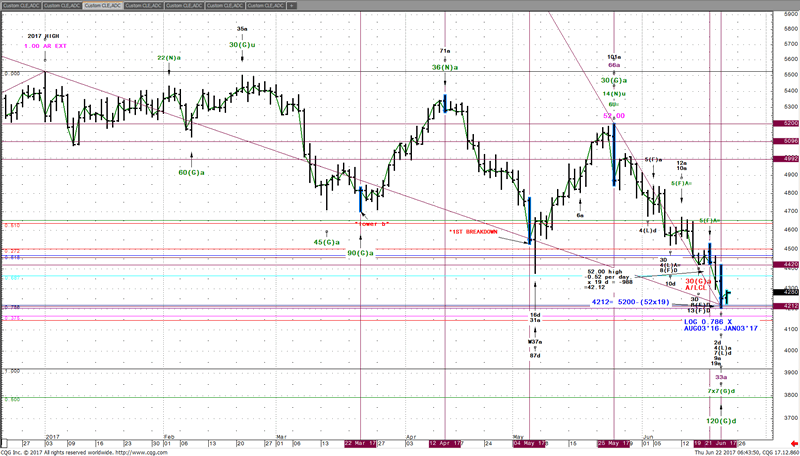This screenshot has width=800, height=456.
Task: Click the green '14(N)u' annotation
Action: [x=614, y=94]
